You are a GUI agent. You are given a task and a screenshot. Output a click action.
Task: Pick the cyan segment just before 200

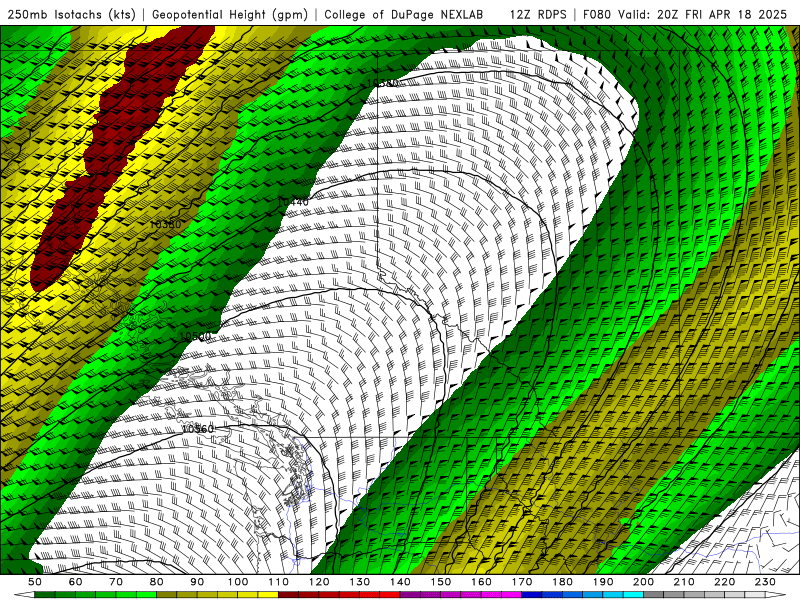[633, 595]
